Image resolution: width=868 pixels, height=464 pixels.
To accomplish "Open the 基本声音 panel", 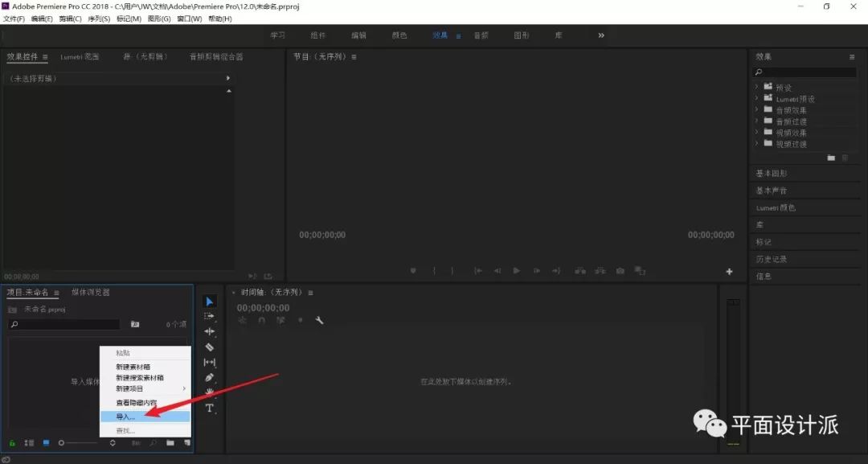I will pos(772,191).
